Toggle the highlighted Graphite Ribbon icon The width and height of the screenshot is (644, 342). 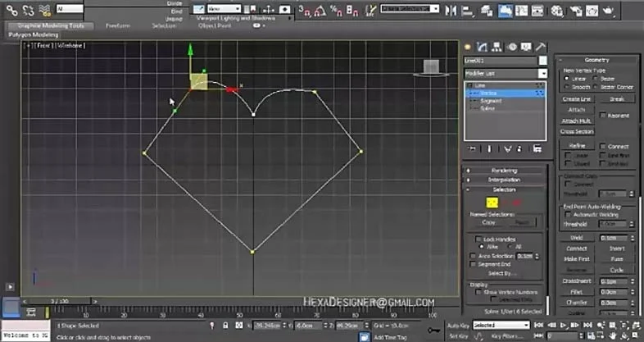[506, 11]
